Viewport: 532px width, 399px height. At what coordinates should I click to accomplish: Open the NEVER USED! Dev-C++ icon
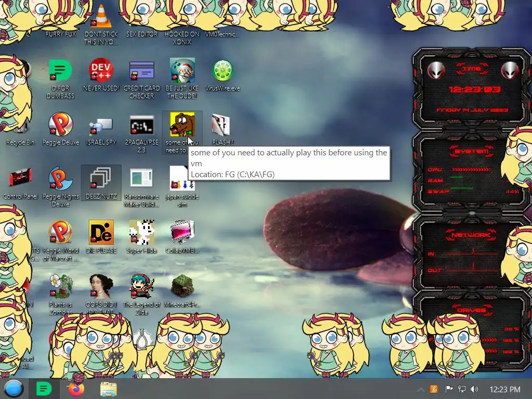click(101, 70)
